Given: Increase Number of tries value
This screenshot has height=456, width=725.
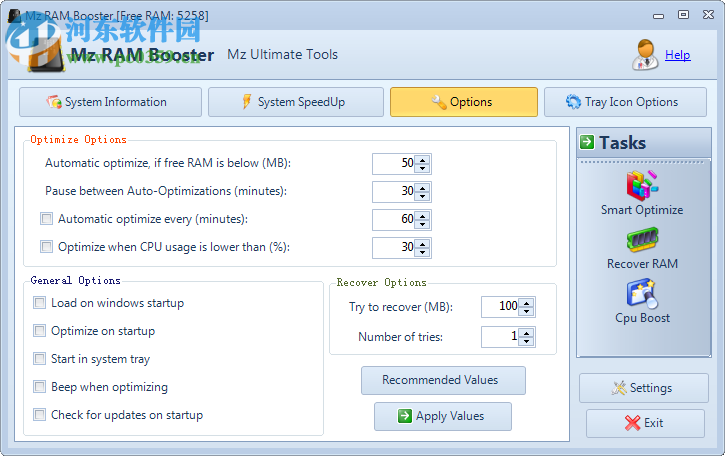Looking at the screenshot, I should 527,333.
